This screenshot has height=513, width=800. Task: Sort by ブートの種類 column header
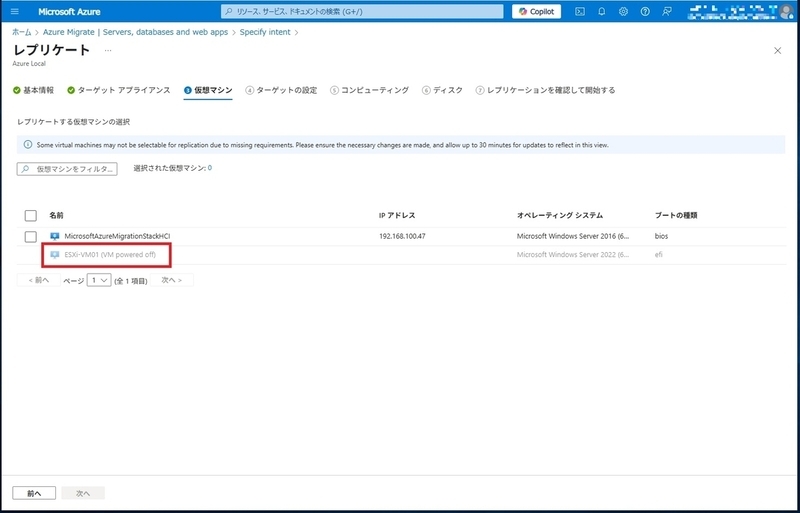676,215
